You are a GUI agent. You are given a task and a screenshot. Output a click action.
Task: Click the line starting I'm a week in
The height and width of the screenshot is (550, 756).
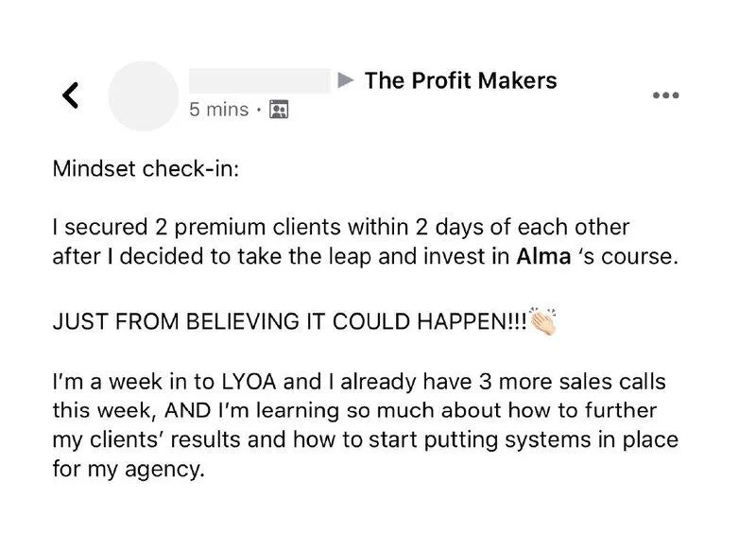359,382
